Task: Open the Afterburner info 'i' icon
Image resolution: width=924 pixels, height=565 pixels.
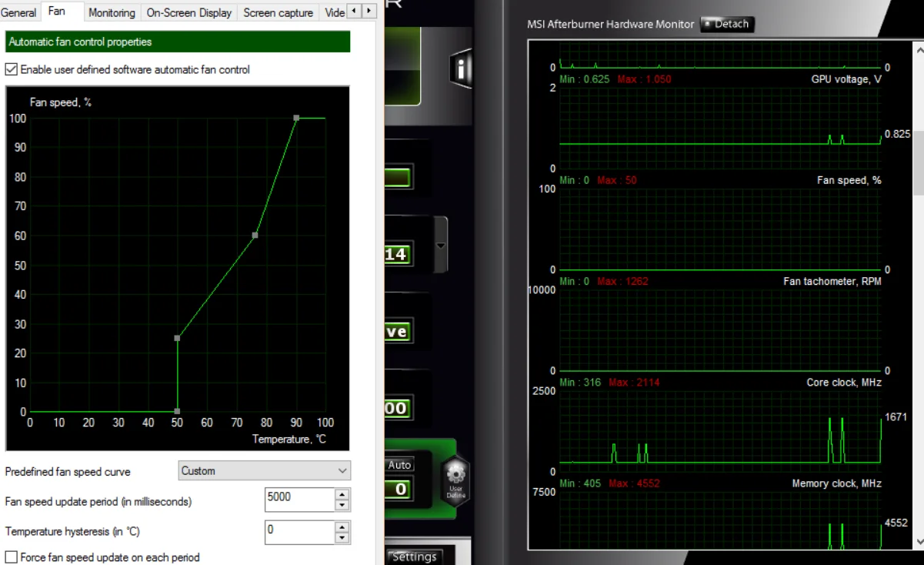Action: pos(460,69)
